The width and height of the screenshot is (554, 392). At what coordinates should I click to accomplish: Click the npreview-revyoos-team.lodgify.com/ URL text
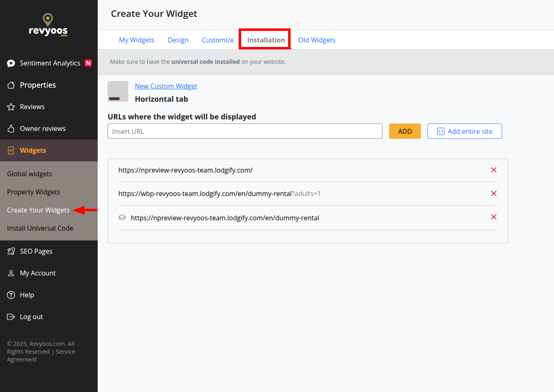185,170
